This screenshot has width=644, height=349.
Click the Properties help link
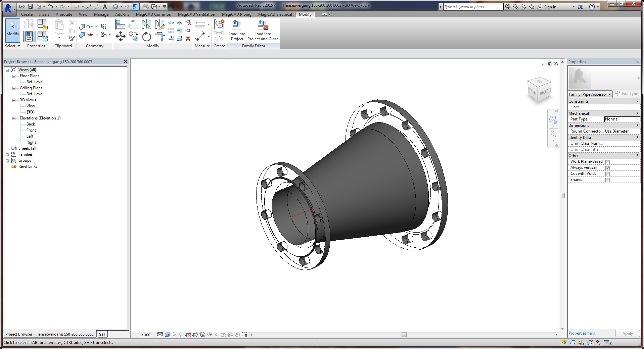pyautogui.click(x=582, y=333)
